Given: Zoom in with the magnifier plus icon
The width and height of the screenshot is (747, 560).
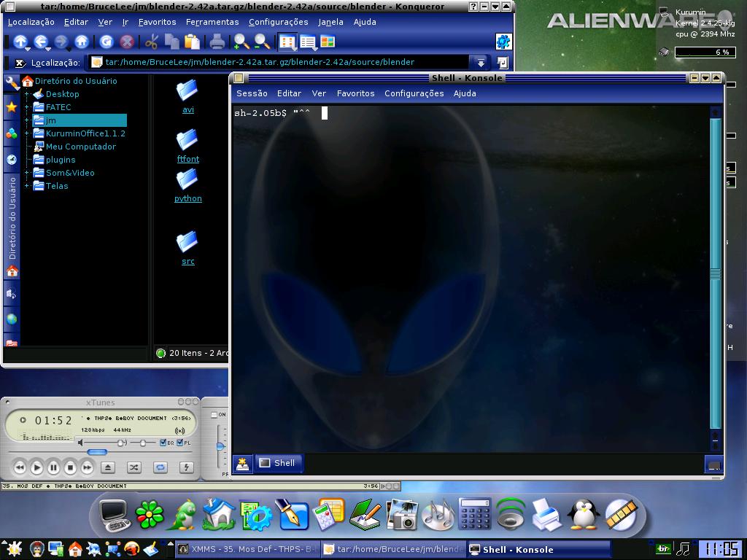Looking at the screenshot, I should point(241,42).
